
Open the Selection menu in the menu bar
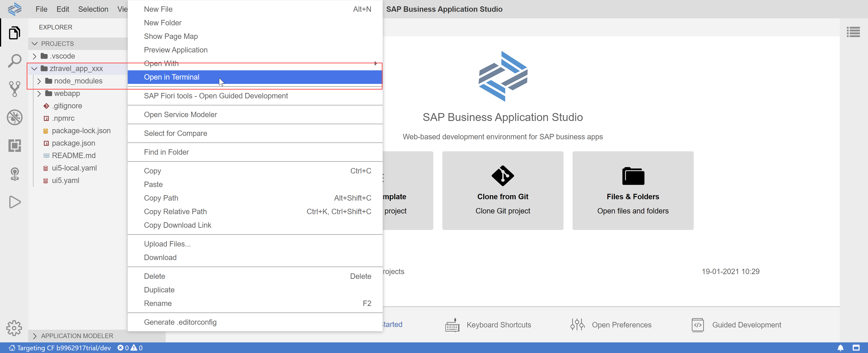[93, 9]
